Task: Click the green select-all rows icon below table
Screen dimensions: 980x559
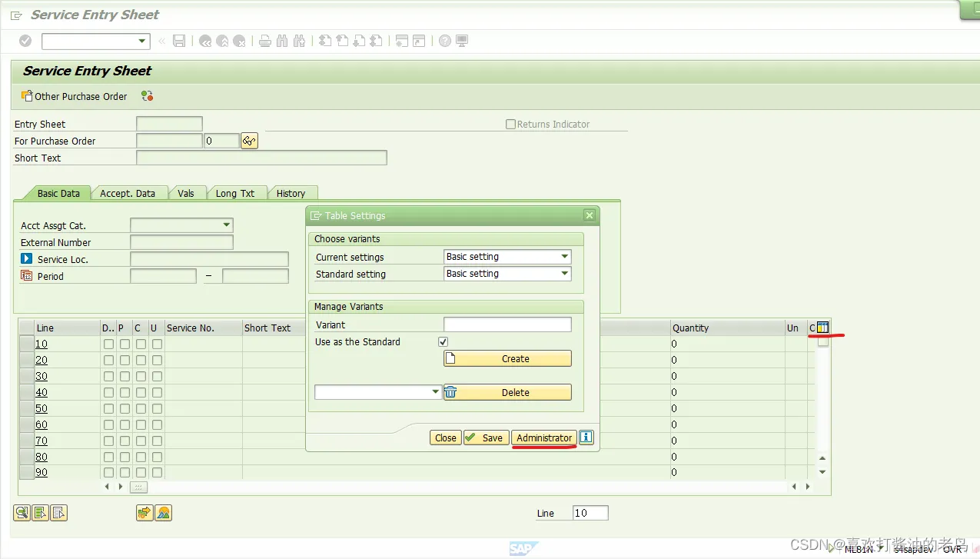Action: [40, 513]
